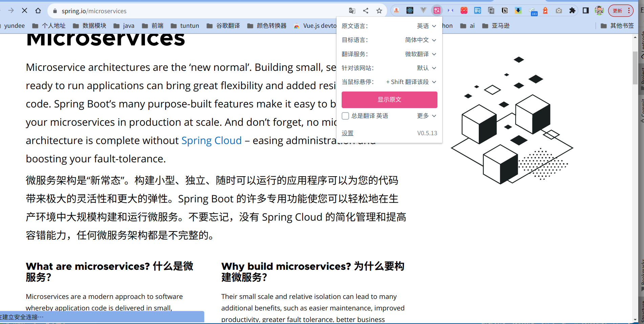644x324 pixels.
Task: Click the scrollbar down arrow
Action: [635, 319]
